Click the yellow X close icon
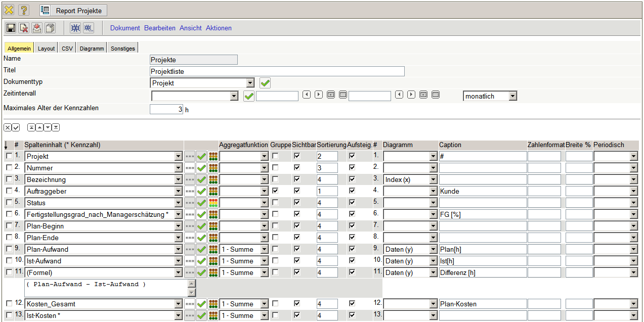Screen dimensions: 644x322 (x=9, y=10)
